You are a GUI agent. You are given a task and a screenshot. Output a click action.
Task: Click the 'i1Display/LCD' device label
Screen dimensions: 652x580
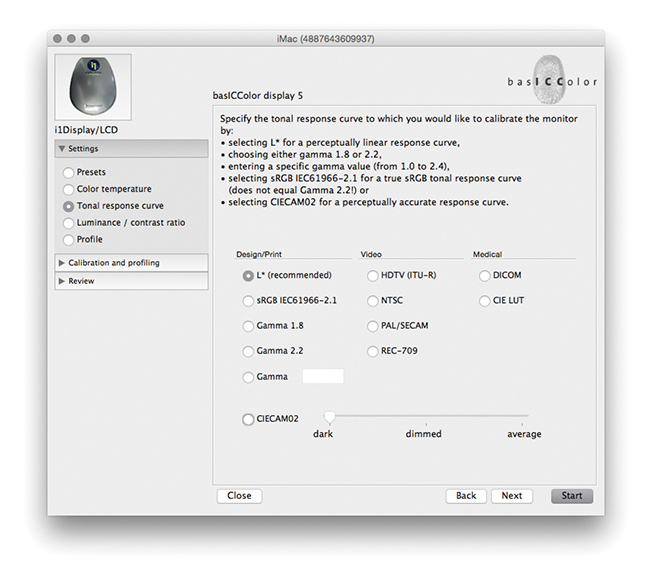coord(86,130)
